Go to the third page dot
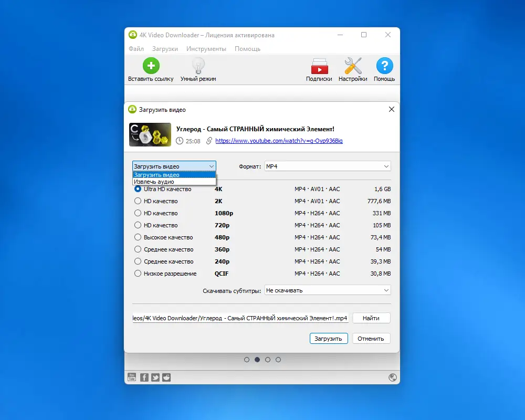This screenshot has width=525, height=420. (x=268, y=360)
